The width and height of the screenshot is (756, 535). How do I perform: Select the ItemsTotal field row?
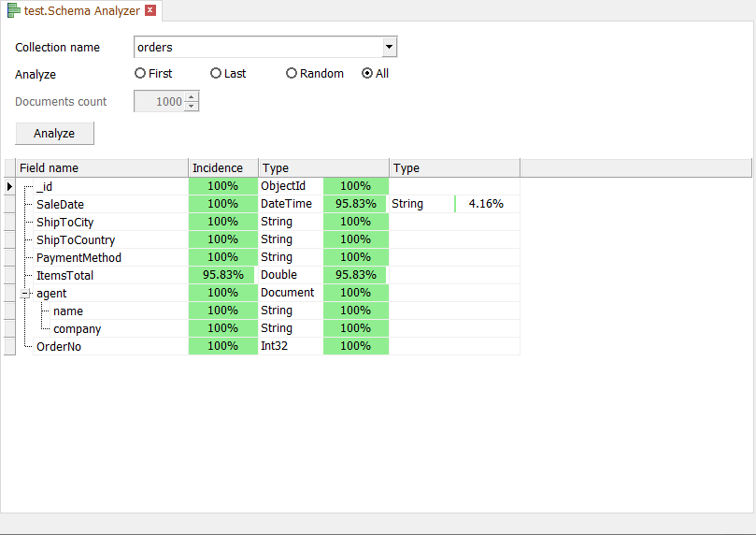tap(64, 275)
